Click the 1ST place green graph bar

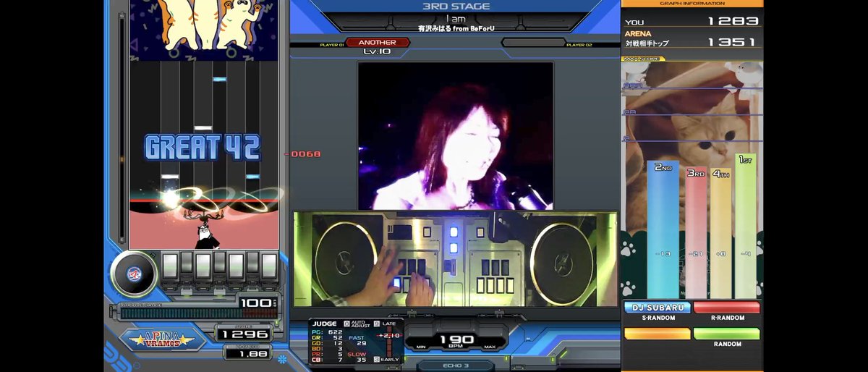(746, 226)
